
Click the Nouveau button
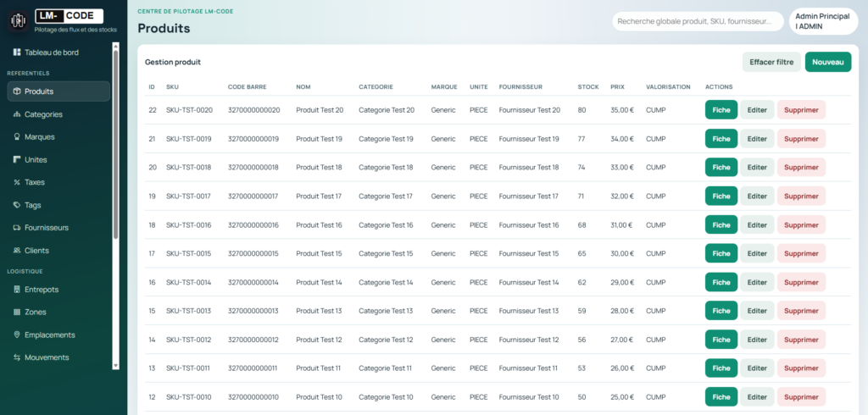tap(827, 62)
